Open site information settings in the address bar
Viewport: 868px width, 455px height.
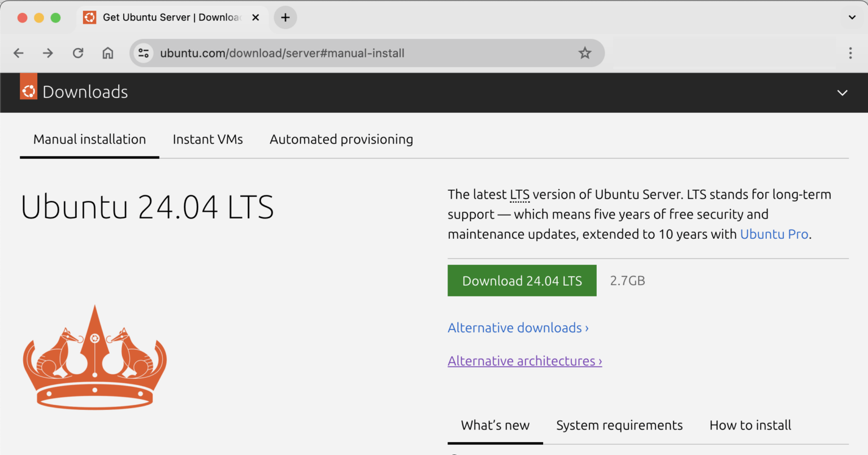click(x=143, y=53)
